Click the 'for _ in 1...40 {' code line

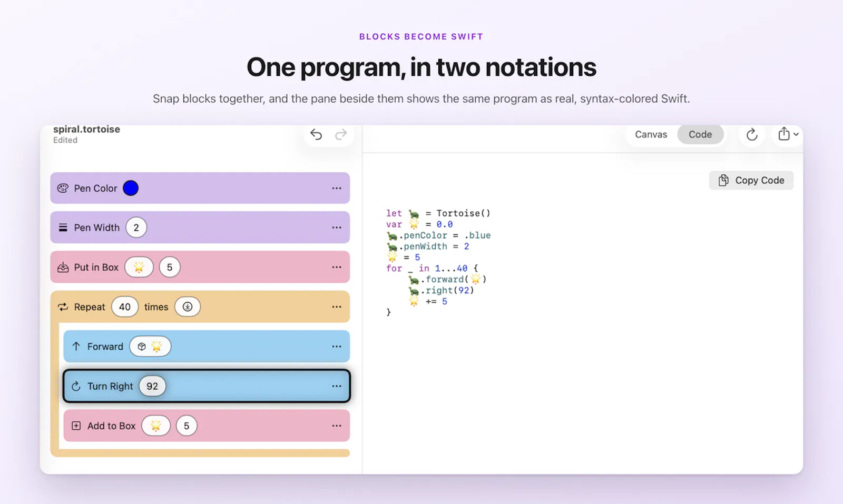432,269
